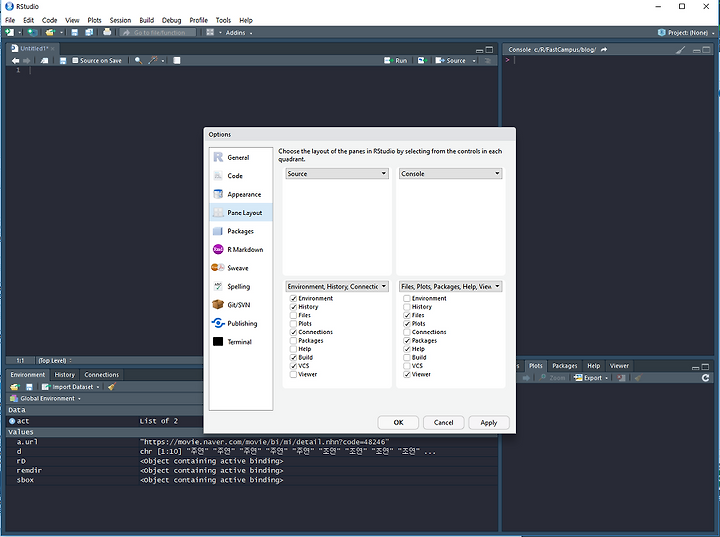Uncheck Viewer in the right quadrant list
Screen dimensions: 720x537
tap(407, 374)
